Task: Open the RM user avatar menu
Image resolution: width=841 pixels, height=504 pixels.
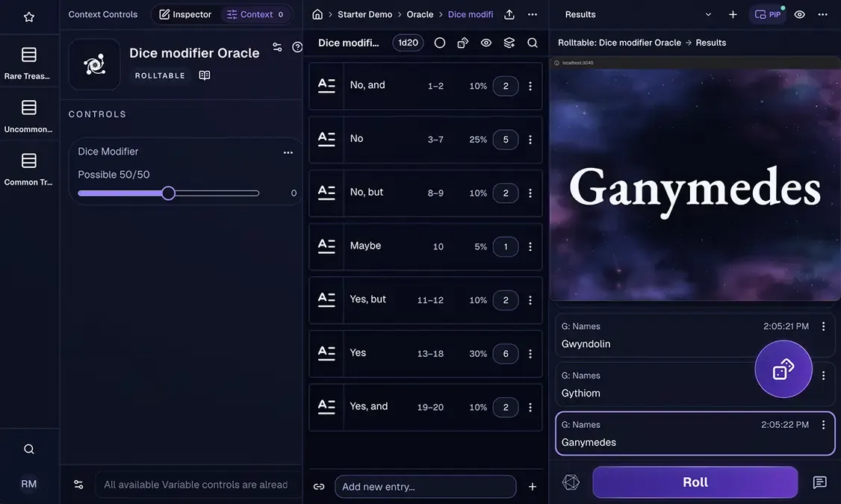Action: (29, 484)
